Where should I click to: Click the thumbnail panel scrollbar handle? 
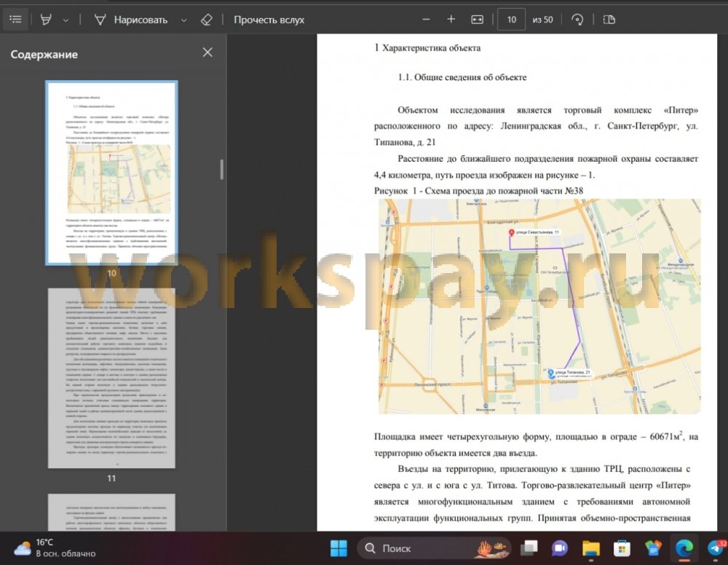[222, 170]
